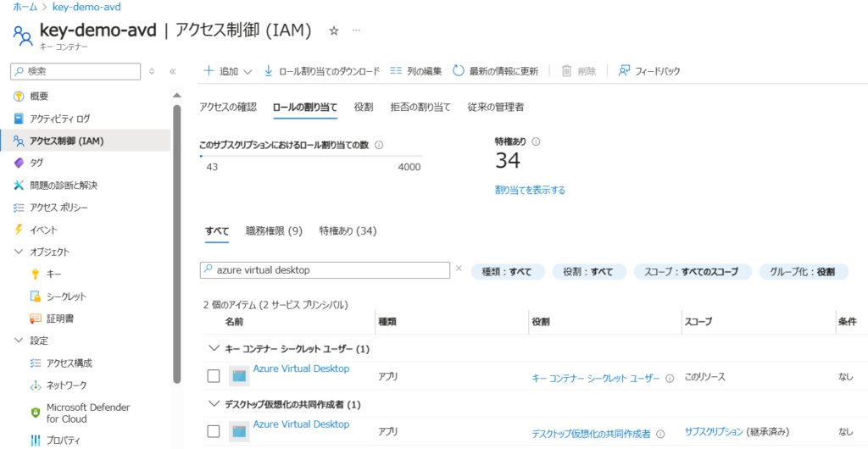Go to ホーム breadcrumb link
The width and height of the screenshot is (868, 449).
click(24, 7)
